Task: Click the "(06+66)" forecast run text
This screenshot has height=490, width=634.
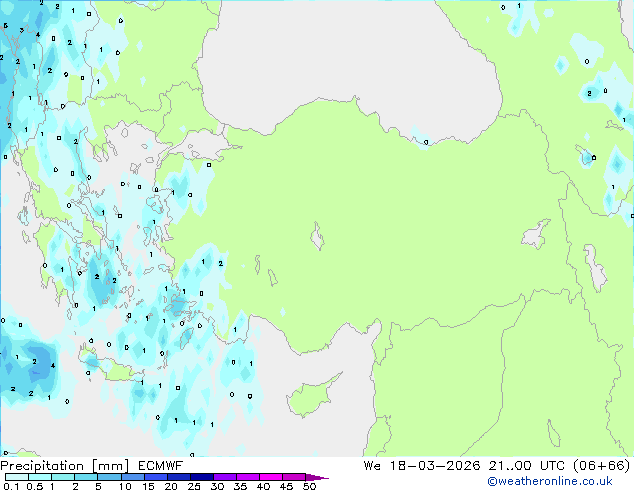Action: pos(602,466)
